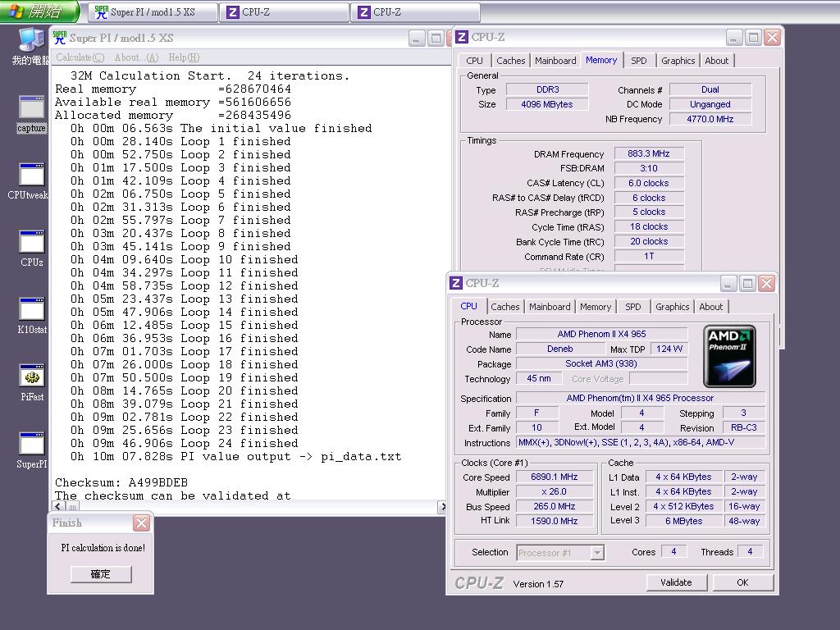Open the SPD tab in upper CPU-Z window
The height and width of the screenshot is (630, 840).
(638, 61)
